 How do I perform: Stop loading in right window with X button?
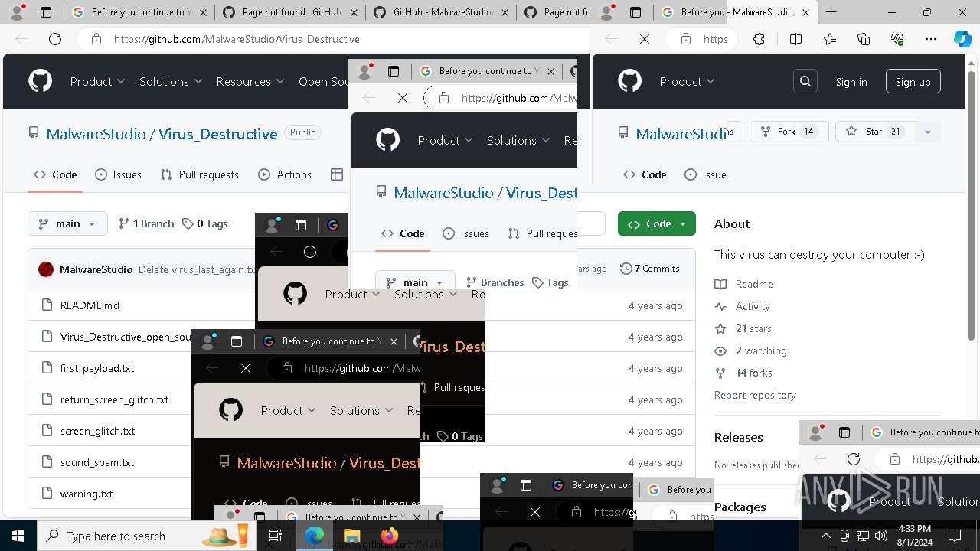[645, 39]
